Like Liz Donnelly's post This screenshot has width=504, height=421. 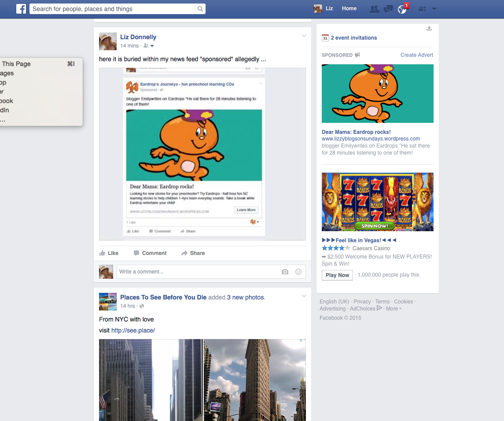(109, 253)
